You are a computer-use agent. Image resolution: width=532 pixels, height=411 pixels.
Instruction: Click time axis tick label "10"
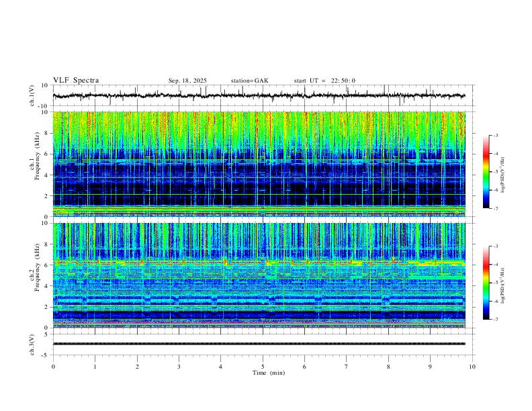[472, 367]
